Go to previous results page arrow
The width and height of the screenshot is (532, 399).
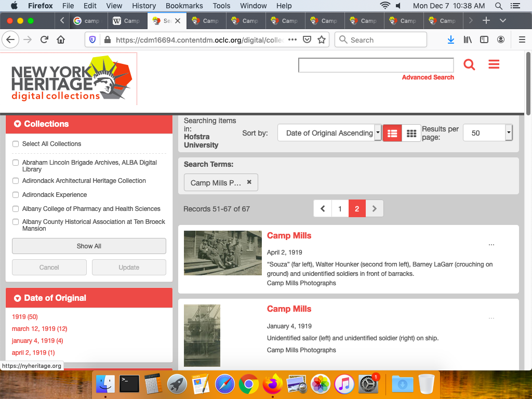point(323,209)
